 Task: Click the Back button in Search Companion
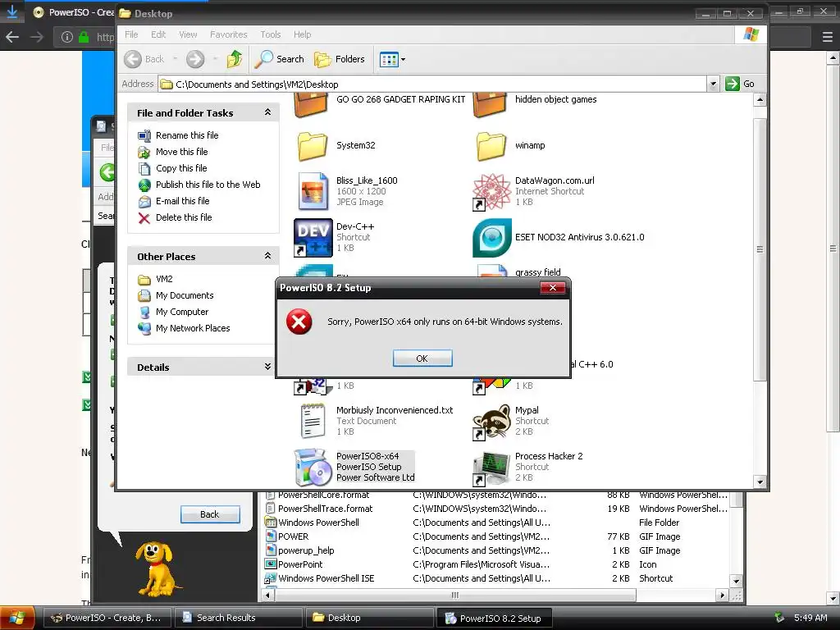(210, 514)
